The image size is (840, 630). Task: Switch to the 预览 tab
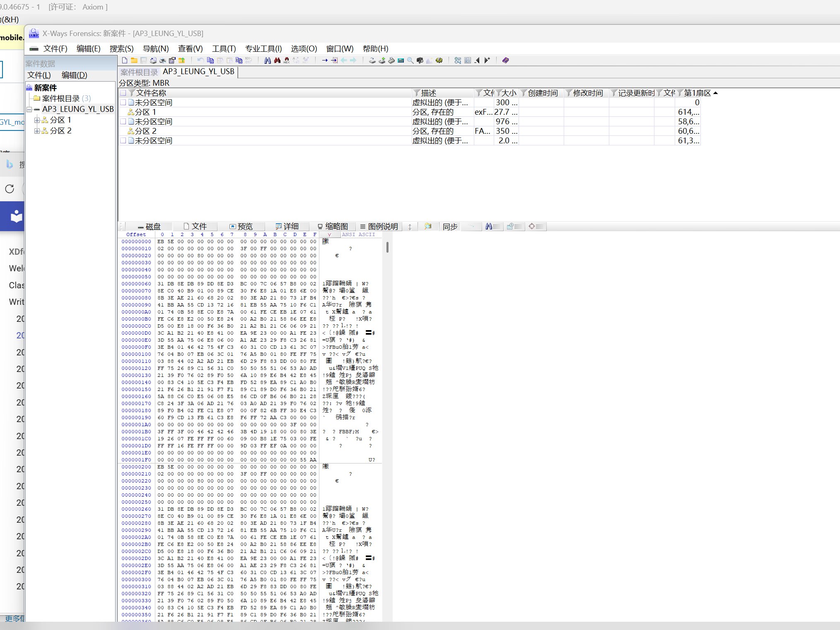coord(241,227)
